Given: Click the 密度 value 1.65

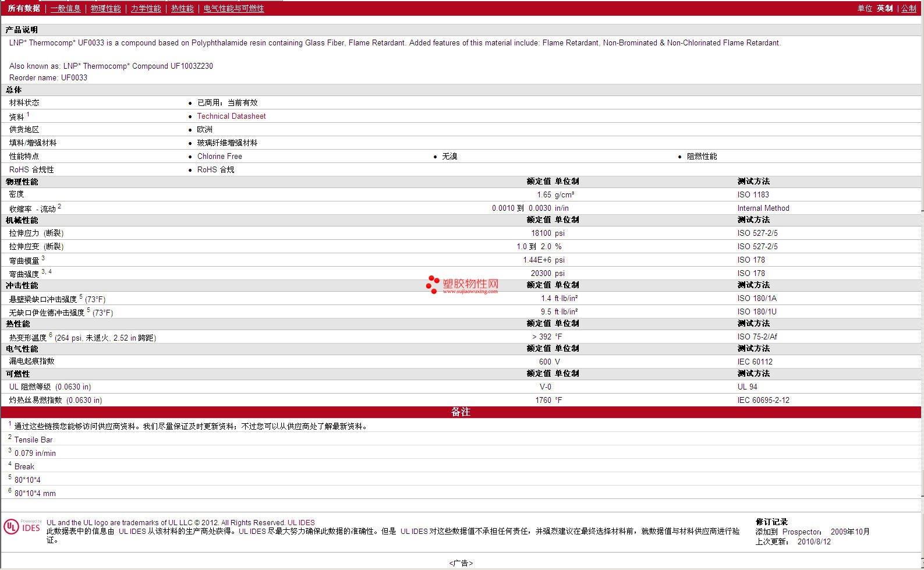Looking at the screenshot, I should click(544, 194).
